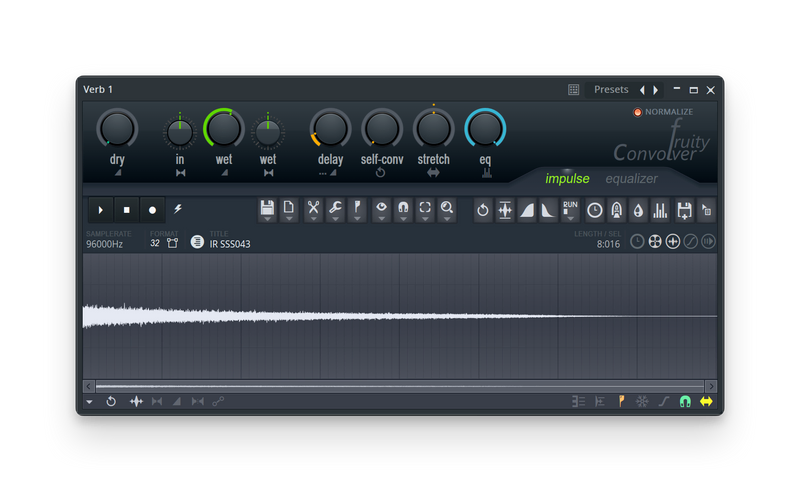Click the bottom bar circular arrow icon
The width and height of the screenshot is (800, 491).
[111, 402]
